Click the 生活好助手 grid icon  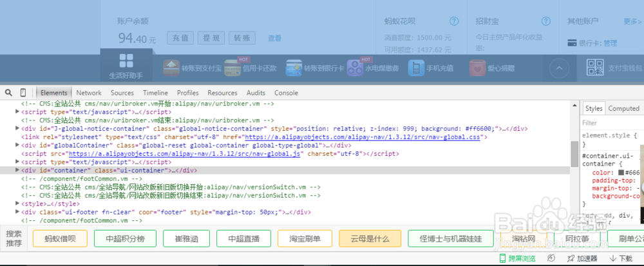tap(126, 61)
